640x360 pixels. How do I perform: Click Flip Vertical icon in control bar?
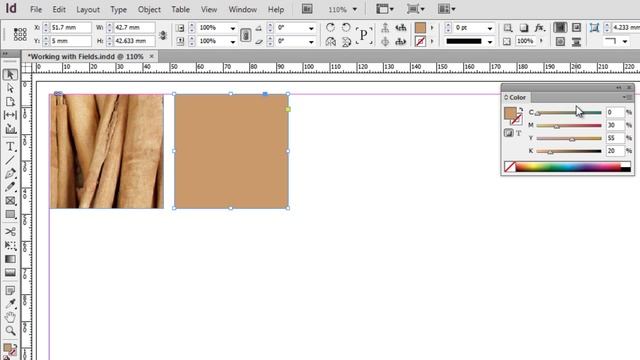point(346,41)
